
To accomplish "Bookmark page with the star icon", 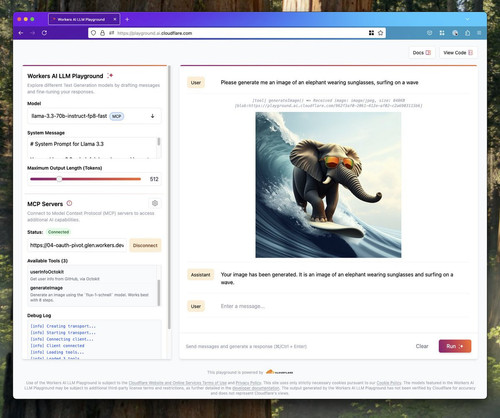I will click(380, 33).
